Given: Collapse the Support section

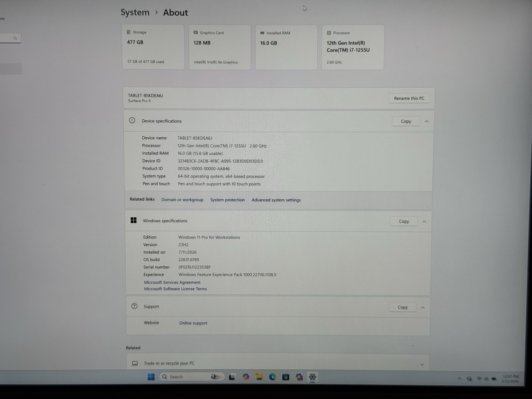Looking at the screenshot, I should [x=423, y=308].
